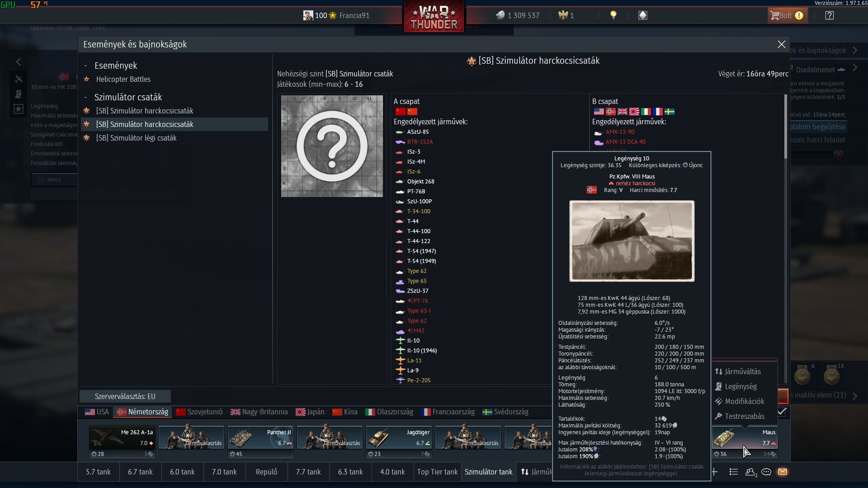Select the Maus vehicle slot
The width and height of the screenshot is (868, 488).
point(745,442)
